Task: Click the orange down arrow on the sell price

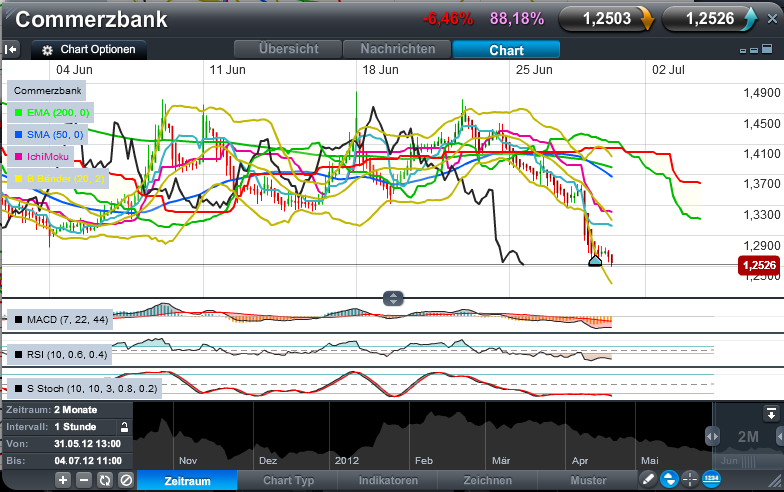Action: (x=646, y=20)
